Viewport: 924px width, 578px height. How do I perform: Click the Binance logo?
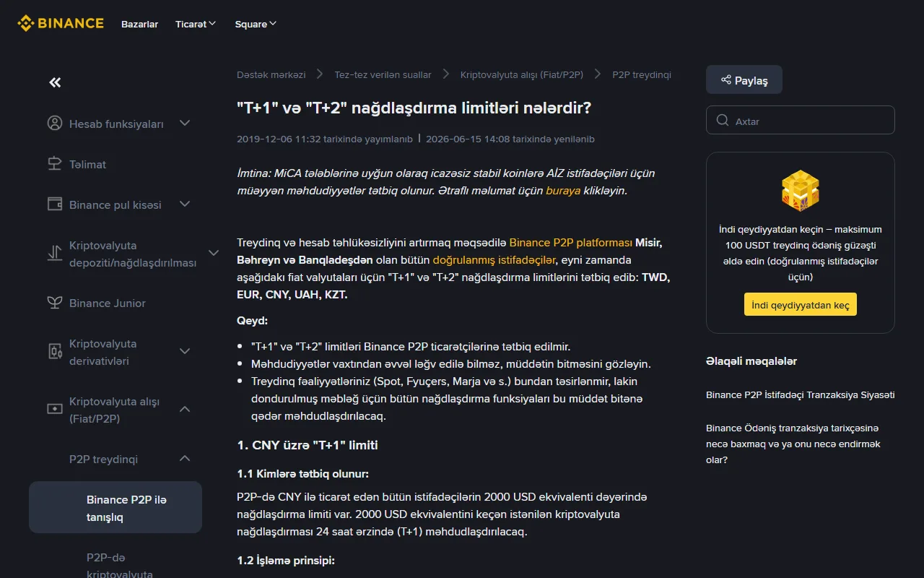click(x=61, y=23)
